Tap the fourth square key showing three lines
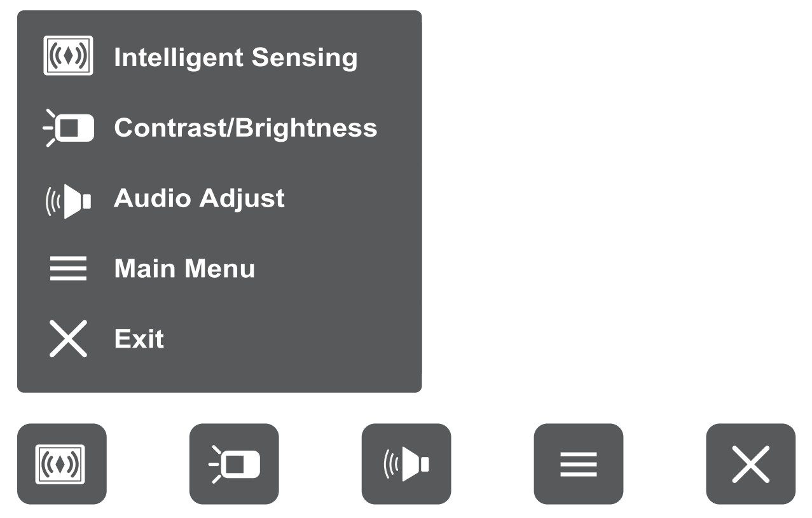The width and height of the screenshot is (812, 518). click(579, 464)
